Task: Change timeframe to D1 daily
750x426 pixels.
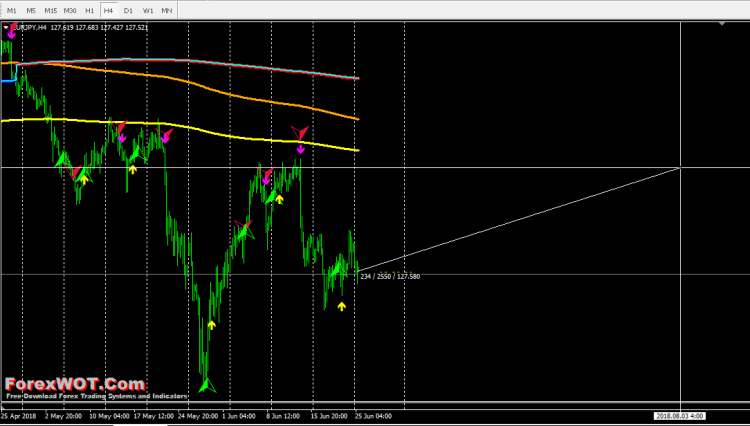Action: click(128, 10)
